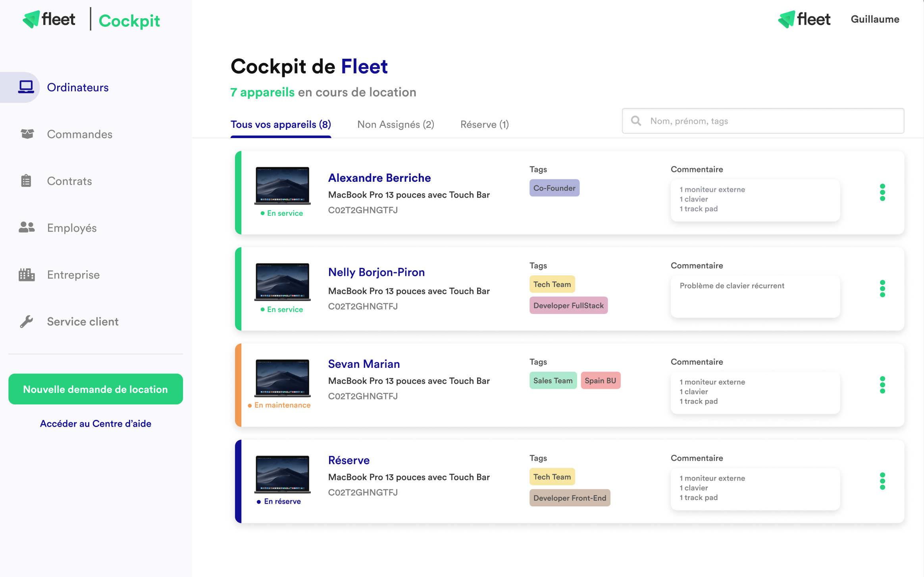Open Service client
Image resolution: width=924 pixels, height=577 pixels.
[x=83, y=321]
